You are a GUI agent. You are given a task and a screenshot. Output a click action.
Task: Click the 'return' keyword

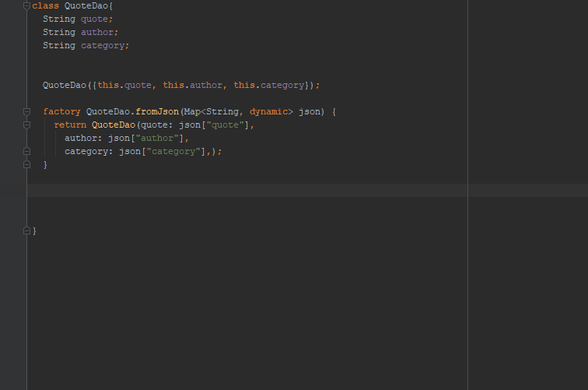pos(70,125)
